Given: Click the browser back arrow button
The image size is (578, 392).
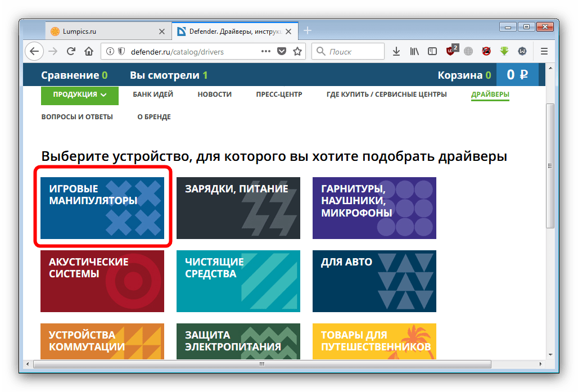Looking at the screenshot, I should [34, 51].
